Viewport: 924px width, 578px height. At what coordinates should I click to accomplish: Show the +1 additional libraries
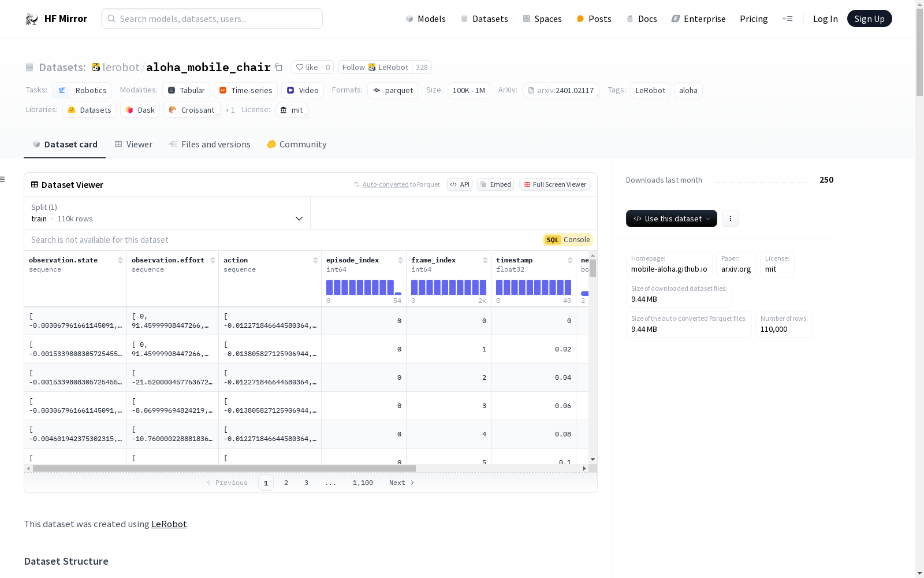[230, 110]
